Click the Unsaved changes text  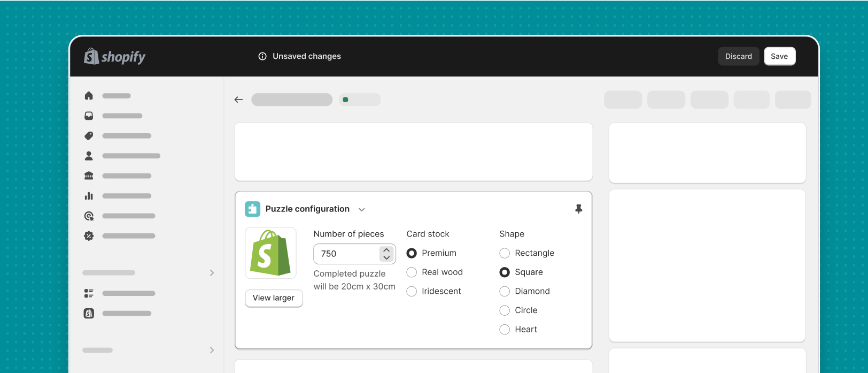[x=307, y=56]
